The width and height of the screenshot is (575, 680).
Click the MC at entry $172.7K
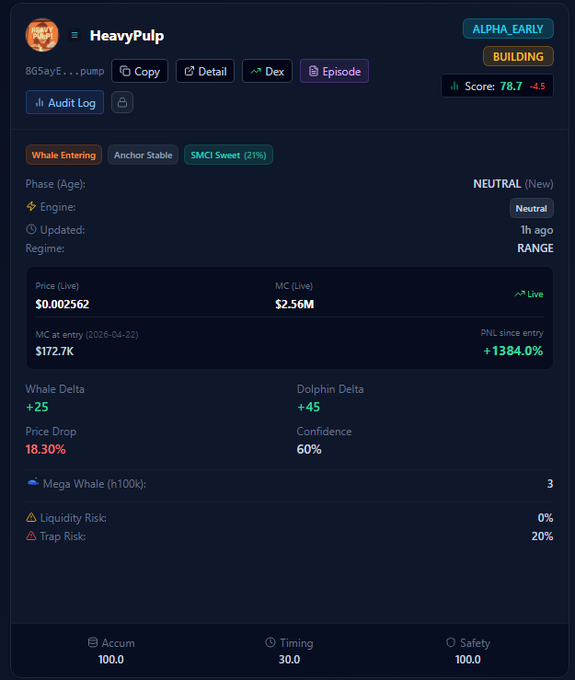[x=55, y=351]
